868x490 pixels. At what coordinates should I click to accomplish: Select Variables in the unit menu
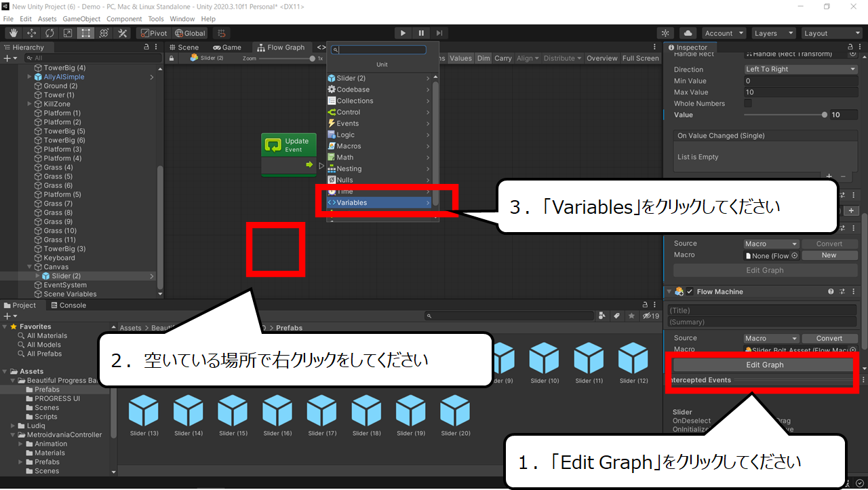[378, 202]
